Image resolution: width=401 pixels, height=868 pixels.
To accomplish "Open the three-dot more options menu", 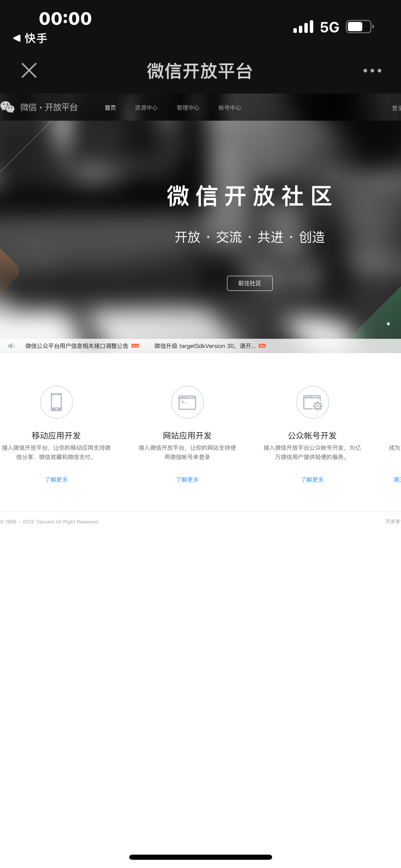I will [x=372, y=71].
